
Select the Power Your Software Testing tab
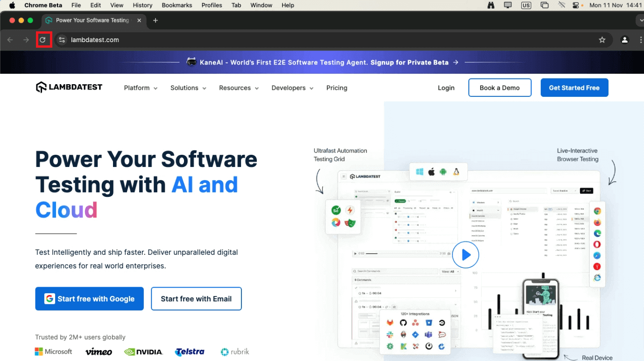93,20
